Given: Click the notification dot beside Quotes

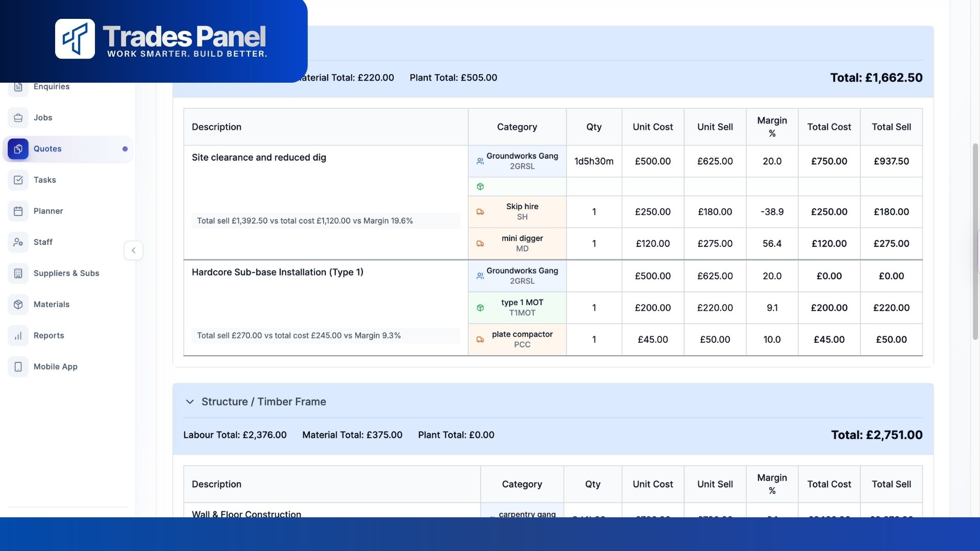Looking at the screenshot, I should click(x=125, y=149).
